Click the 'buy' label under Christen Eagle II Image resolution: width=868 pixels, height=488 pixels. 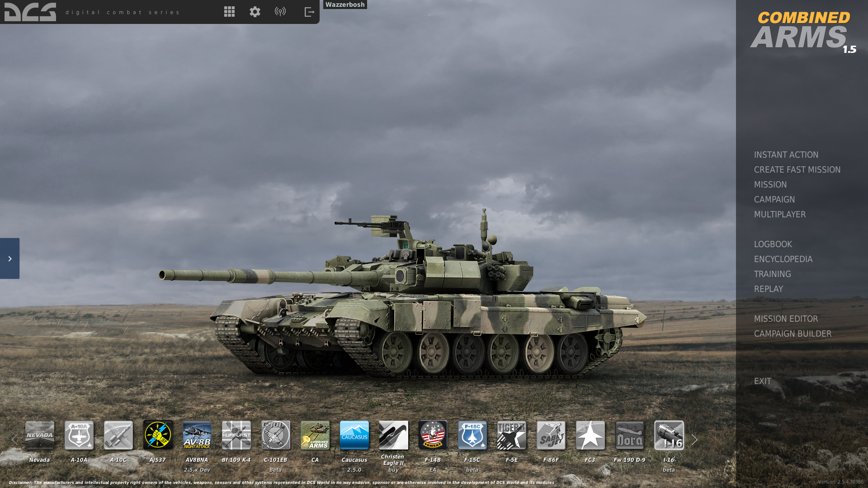click(x=393, y=470)
